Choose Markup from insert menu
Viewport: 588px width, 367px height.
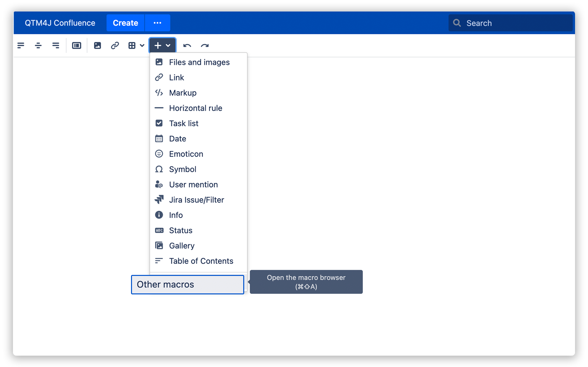198,93
